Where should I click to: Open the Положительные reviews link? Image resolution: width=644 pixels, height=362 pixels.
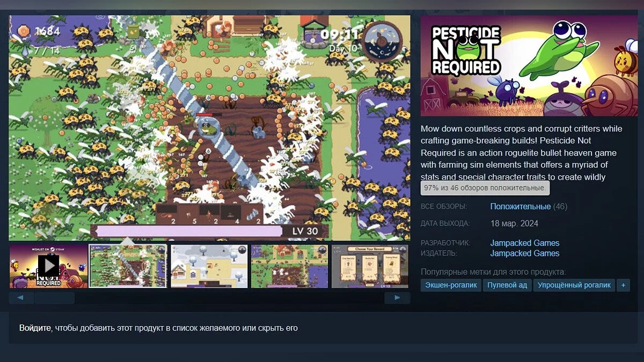[x=521, y=206]
